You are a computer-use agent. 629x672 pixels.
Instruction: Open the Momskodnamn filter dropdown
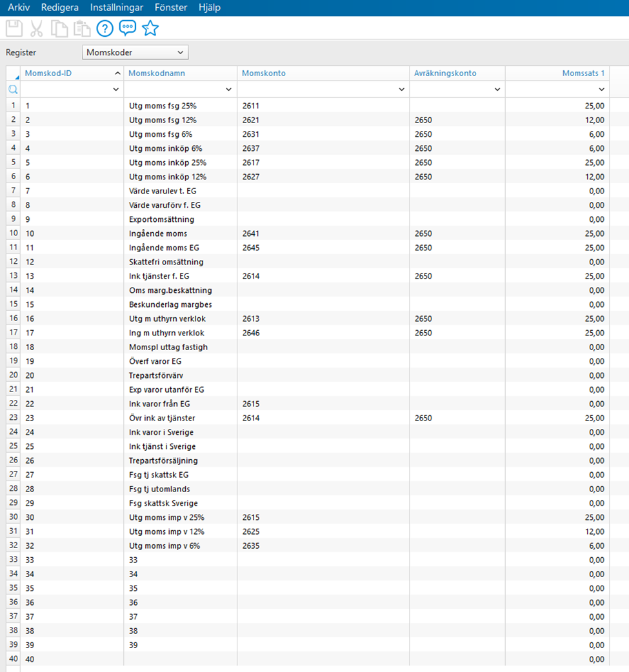point(229,89)
